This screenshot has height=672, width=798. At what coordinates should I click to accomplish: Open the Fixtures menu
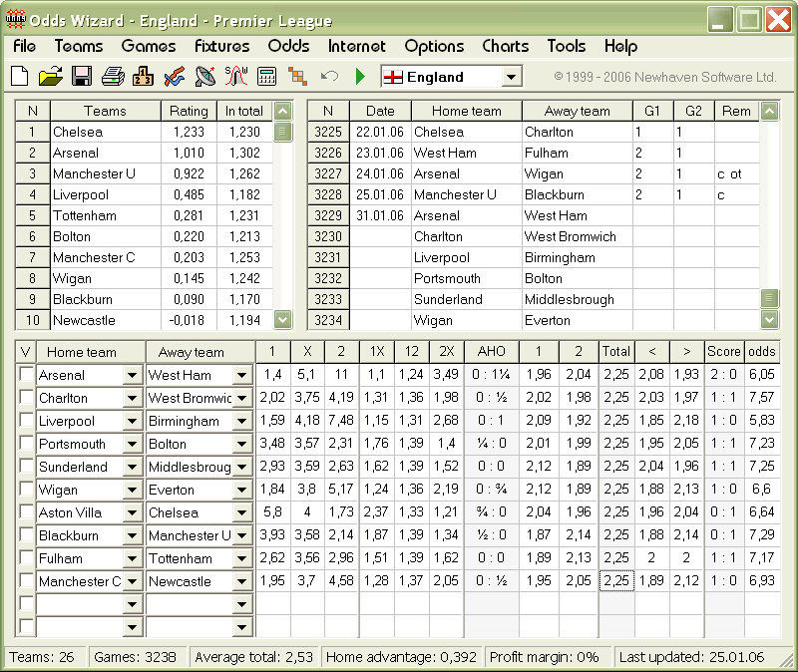pyautogui.click(x=221, y=46)
